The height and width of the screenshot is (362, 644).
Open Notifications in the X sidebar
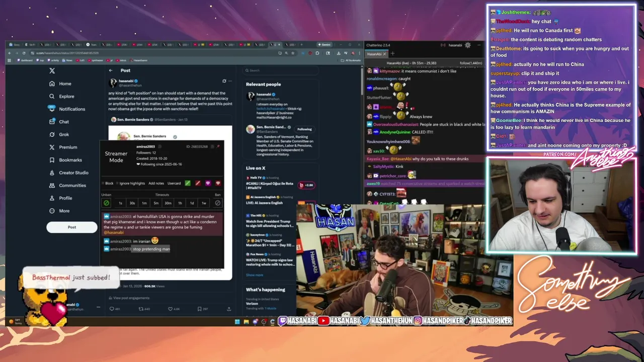pyautogui.click(x=66, y=109)
